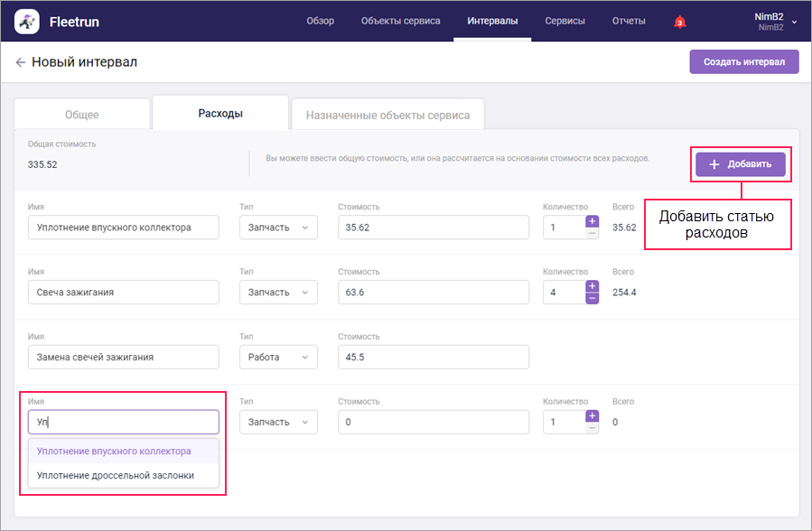Increase quantity for Свеча зажигания
This screenshot has width=812, height=531.
tap(593, 286)
